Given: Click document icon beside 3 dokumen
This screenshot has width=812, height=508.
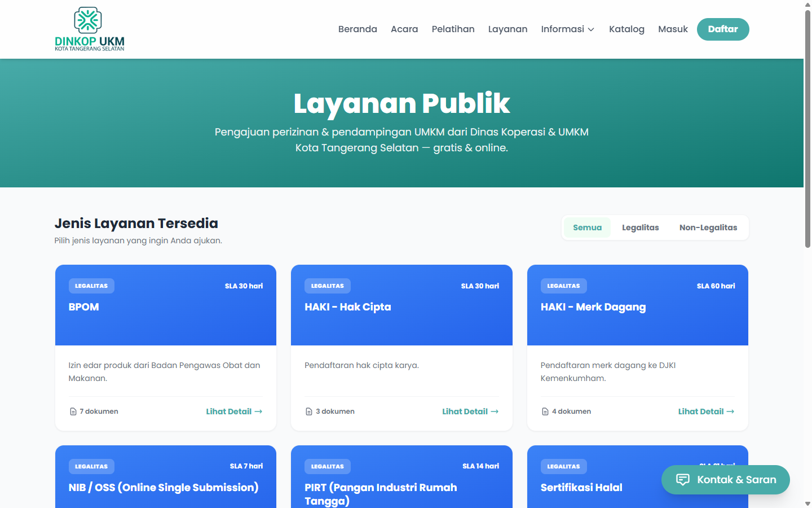Looking at the screenshot, I should pos(308,411).
